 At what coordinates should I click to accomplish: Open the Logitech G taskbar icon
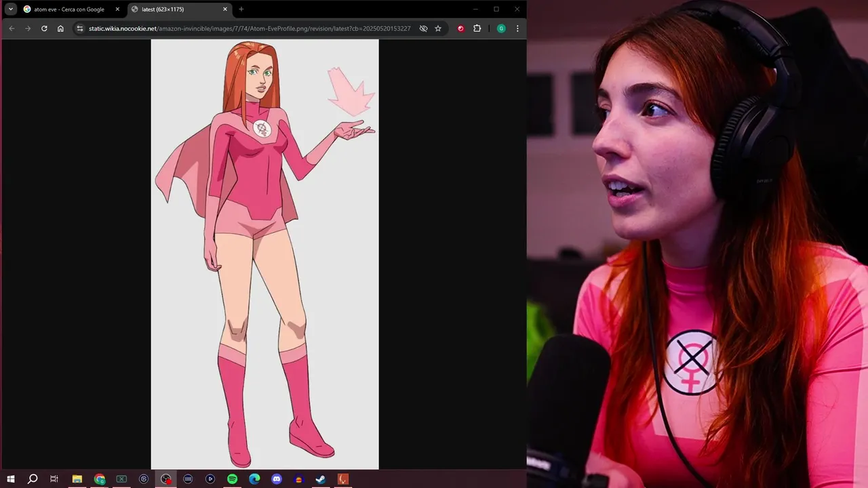tap(144, 479)
